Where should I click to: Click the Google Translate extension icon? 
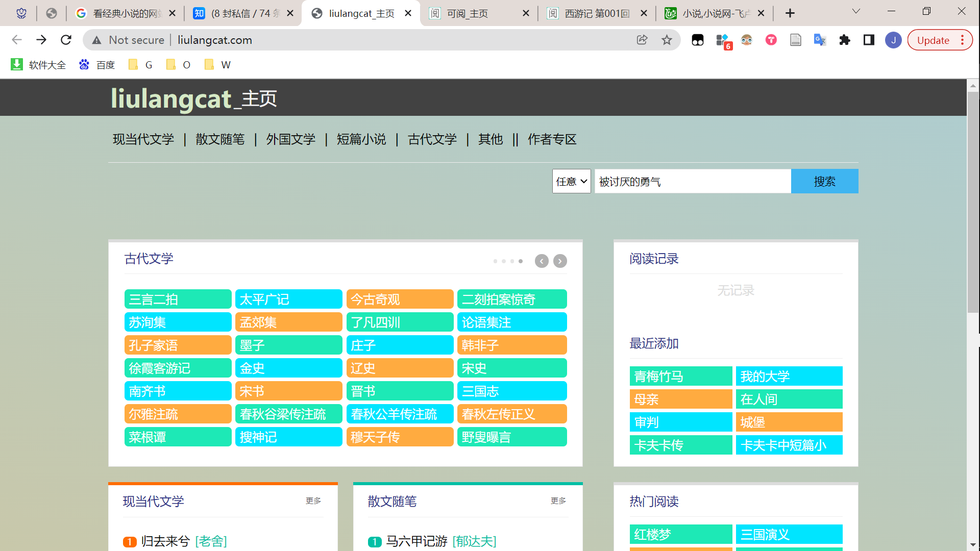(820, 40)
